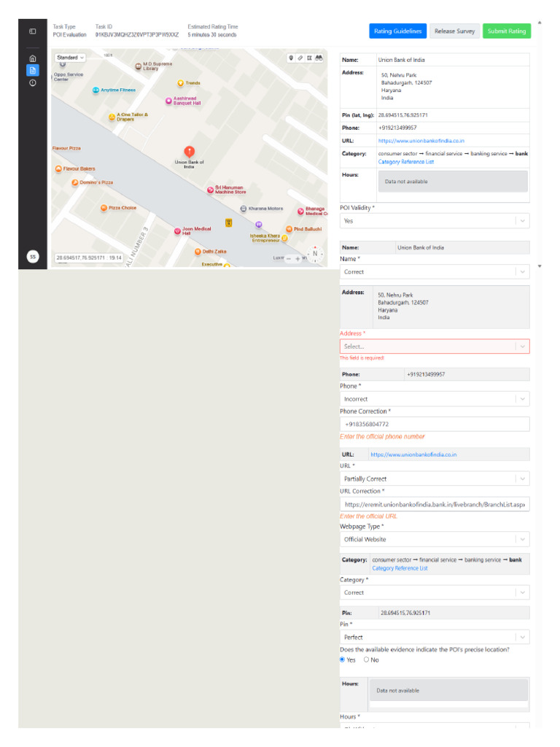Collapse the sidebar with the panel icon
Image resolution: width=560 pixels, height=747 pixels.
coord(32,31)
